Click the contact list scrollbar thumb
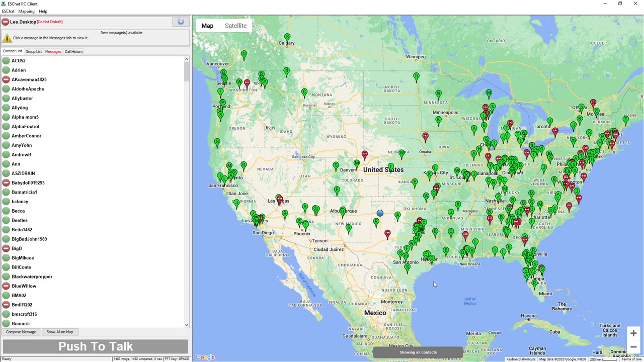 (187, 72)
